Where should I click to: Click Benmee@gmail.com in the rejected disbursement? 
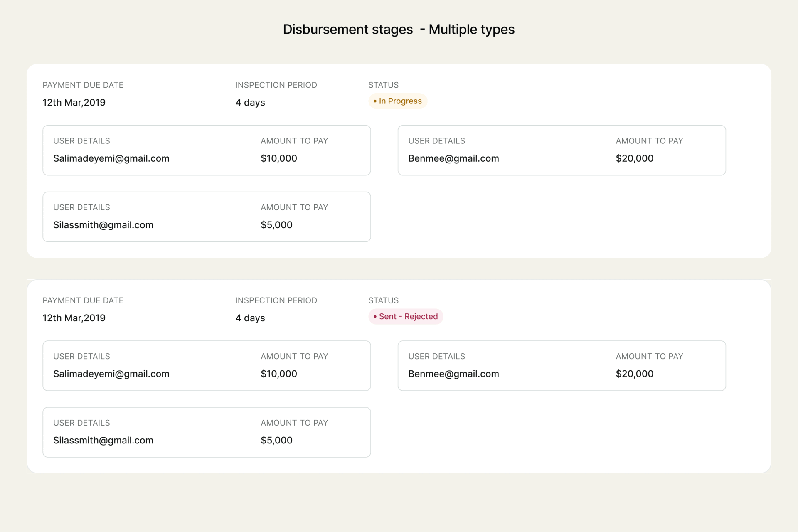pos(453,374)
